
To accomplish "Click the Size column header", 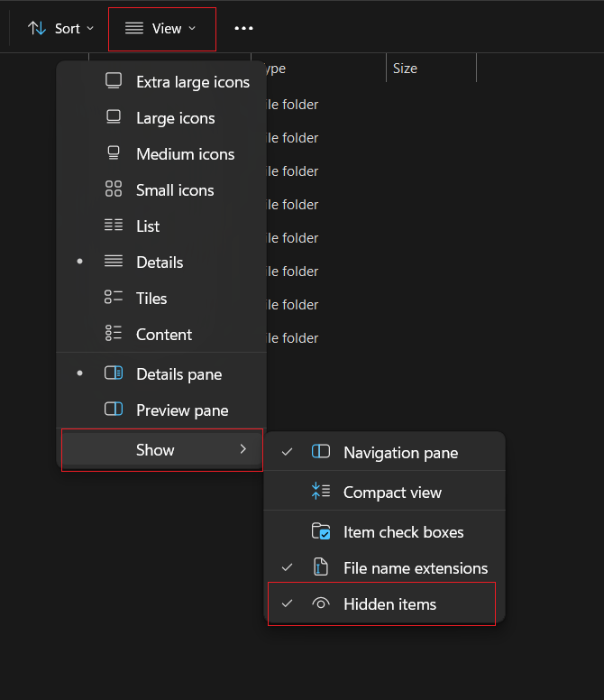I will (x=406, y=69).
